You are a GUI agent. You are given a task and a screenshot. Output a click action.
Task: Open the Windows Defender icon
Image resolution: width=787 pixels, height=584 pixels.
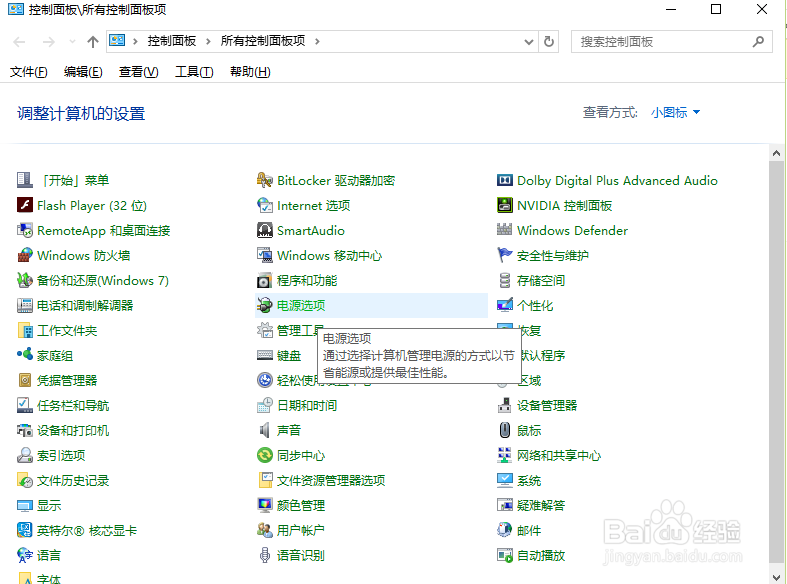pyautogui.click(x=504, y=230)
